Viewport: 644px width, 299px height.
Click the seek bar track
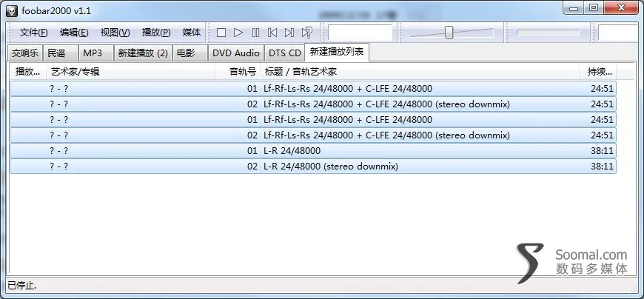point(549,33)
